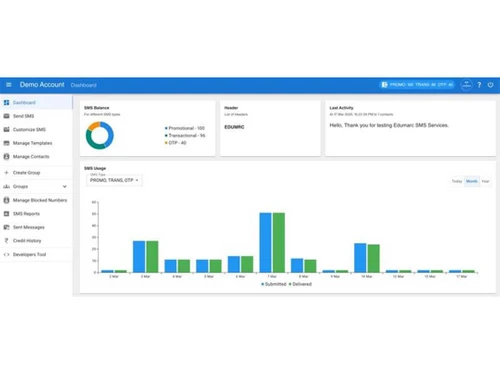
Task: Switch usage chart to Month
Action: (x=472, y=181)
